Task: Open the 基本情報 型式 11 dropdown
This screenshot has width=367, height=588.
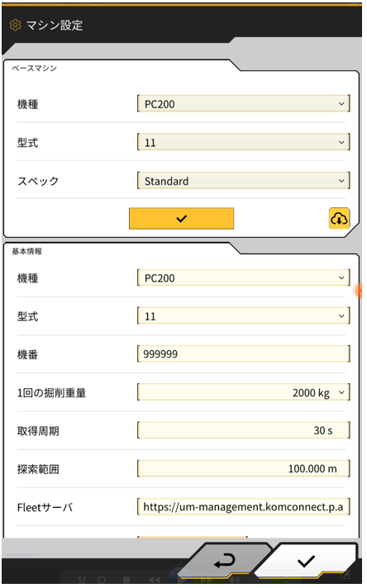Action: point(244,316)
